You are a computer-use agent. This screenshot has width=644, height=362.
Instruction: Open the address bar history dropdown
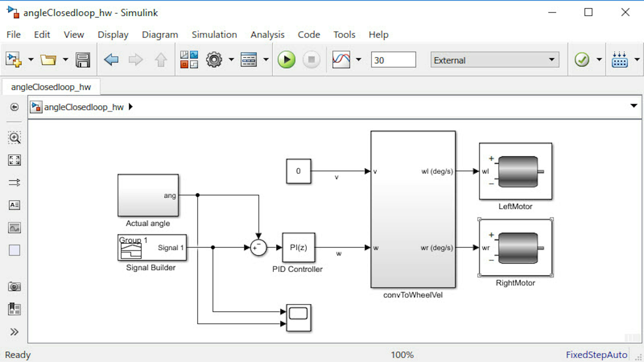pyautogui.click(x=634, y=106)
